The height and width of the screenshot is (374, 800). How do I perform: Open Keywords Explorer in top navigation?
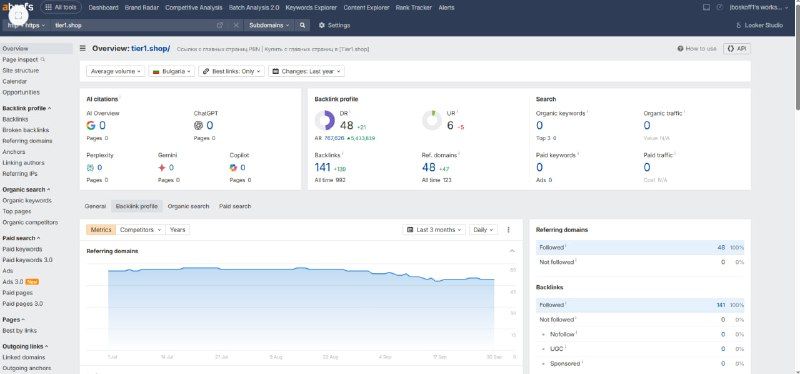click(x=311, y=8)
